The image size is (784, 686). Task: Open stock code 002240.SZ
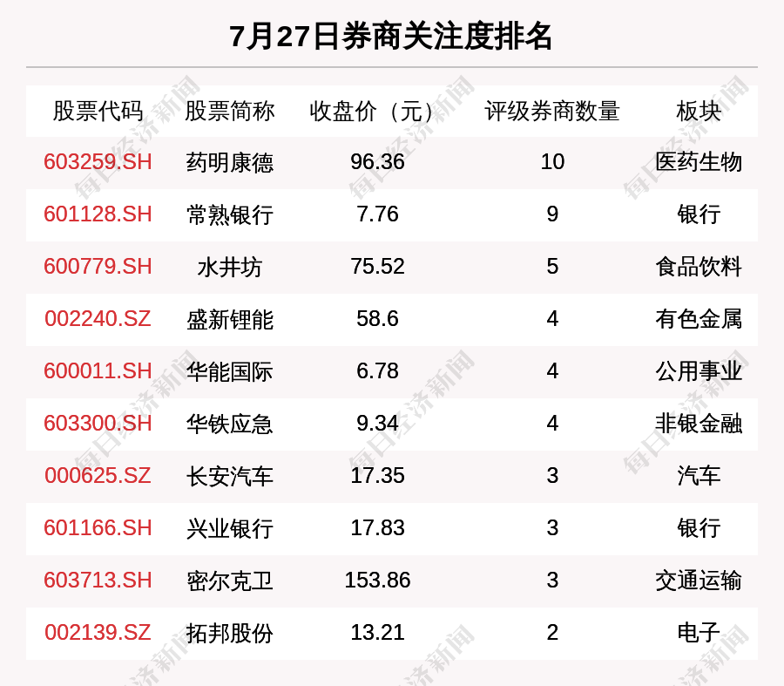click(98, 319)
